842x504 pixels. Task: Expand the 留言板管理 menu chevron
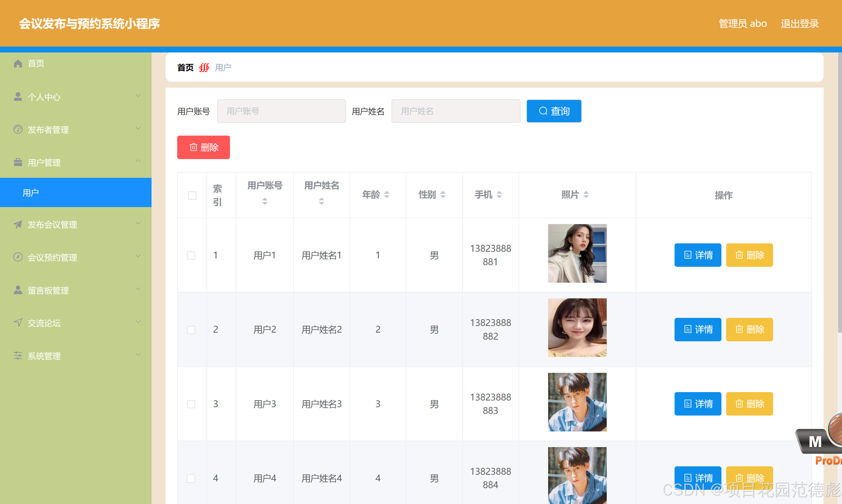138,289
